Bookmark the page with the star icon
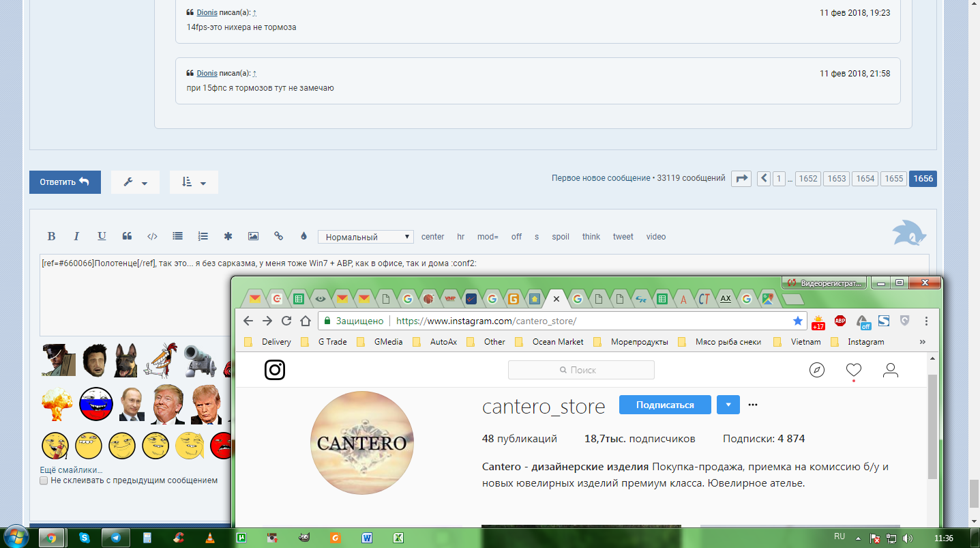The height and width of the screenshot is (548, 980). coord(797,321)
